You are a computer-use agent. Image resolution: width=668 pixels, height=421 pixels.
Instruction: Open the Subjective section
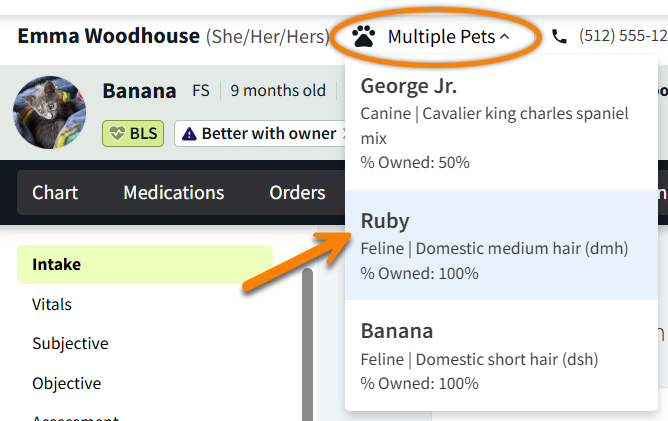[70, 343]
